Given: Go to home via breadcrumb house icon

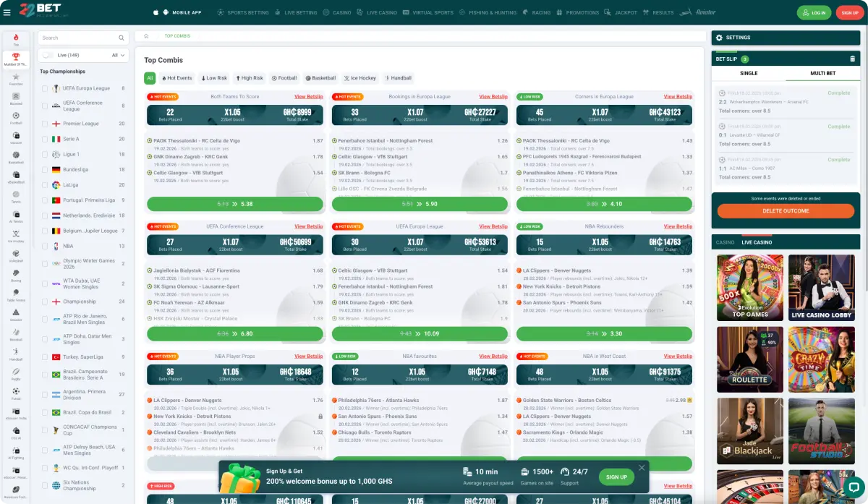Looking at the screenshot, I should 146,35.
